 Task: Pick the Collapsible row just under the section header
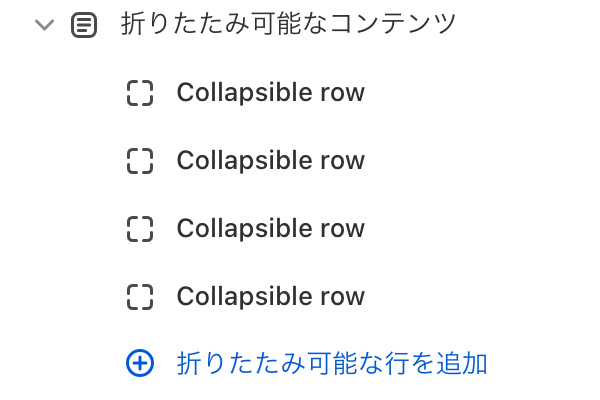click(270, 93)
